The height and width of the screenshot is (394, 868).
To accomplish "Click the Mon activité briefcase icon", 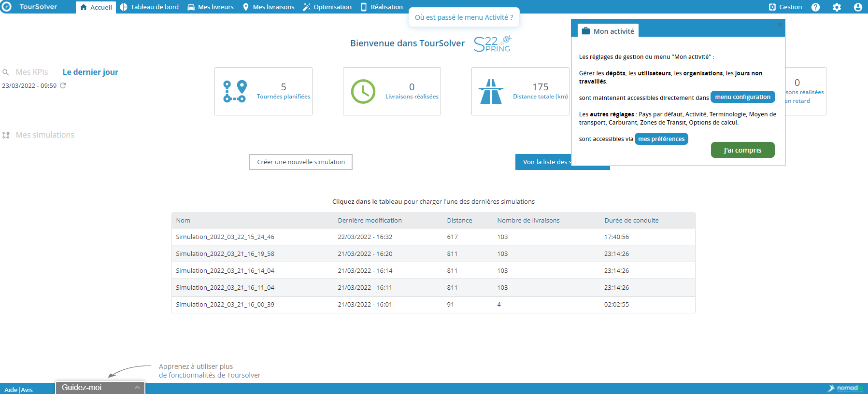I will pos(586,31).
